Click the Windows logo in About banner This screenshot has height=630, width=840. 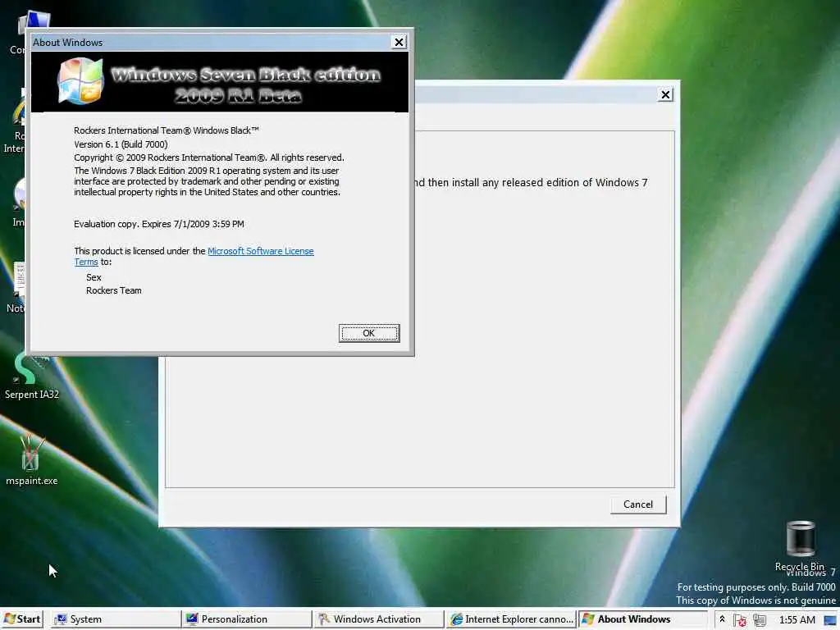coord(80,81)
